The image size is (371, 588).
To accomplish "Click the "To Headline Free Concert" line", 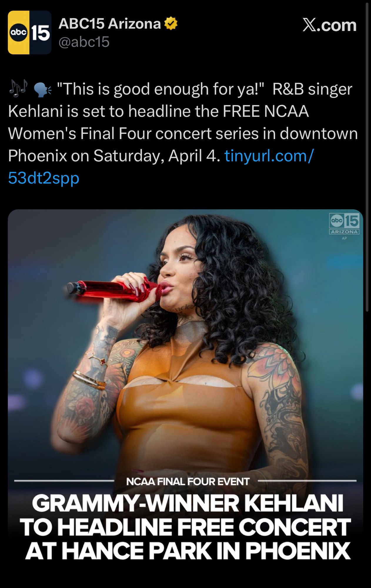I will pos(186,527).
